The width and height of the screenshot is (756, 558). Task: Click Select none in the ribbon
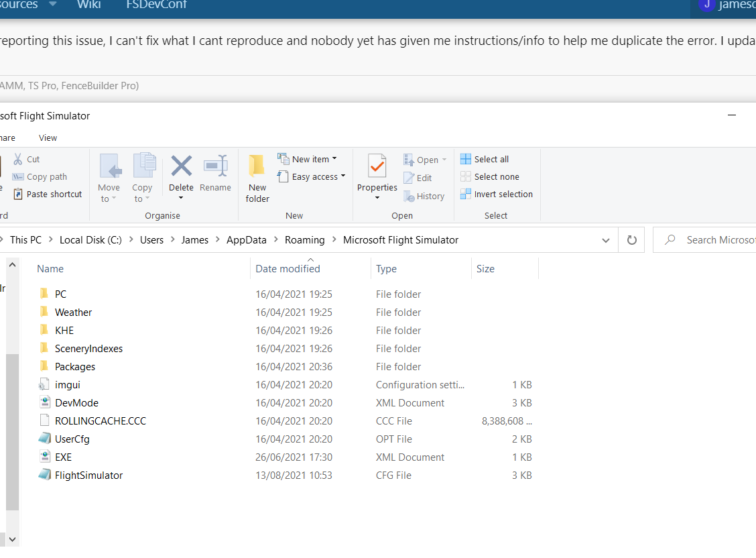click(x=490, y=176)
